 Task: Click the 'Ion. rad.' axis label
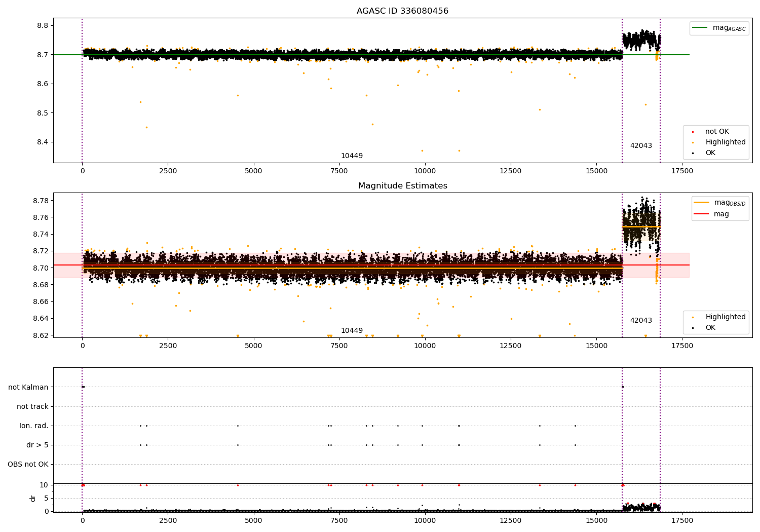34,426
